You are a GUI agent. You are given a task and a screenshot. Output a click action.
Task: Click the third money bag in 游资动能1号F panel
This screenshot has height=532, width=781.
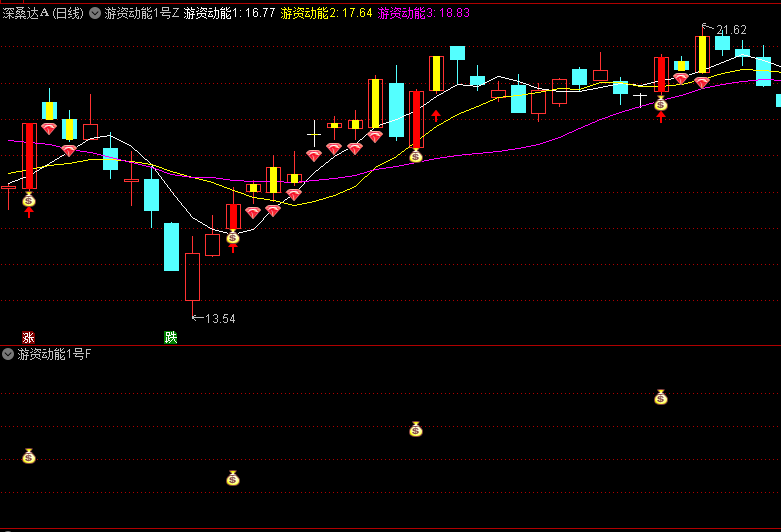[x=416, y=429]
